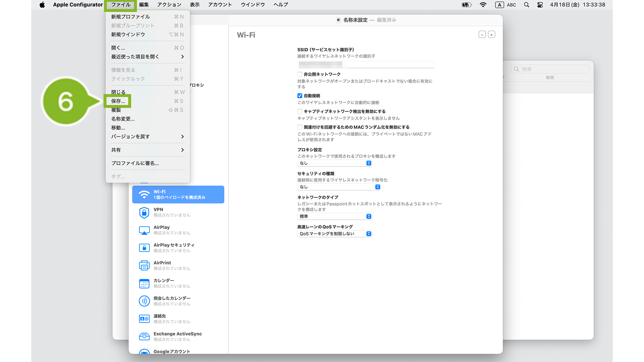Select the VPN payload row
Screen dimensions: 644x362
tap(178, 212)
